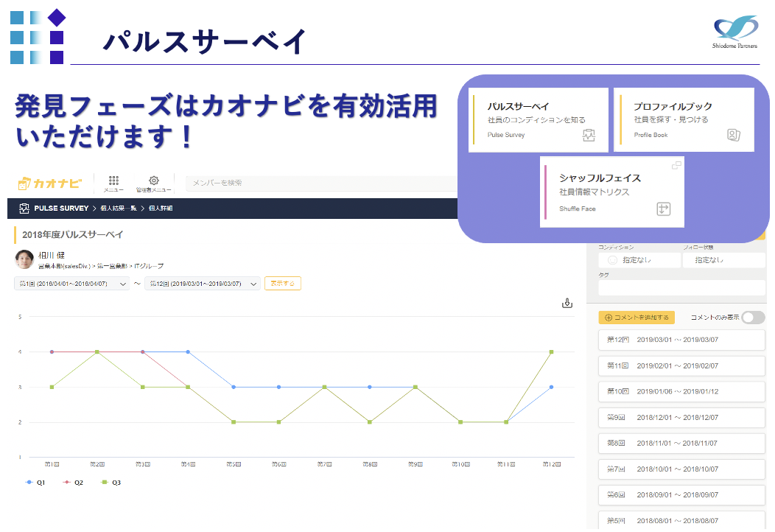This screenshot has height=532, width=775.
Task: Select the 第10回 2019/01/06 row
Action: click(681, 391)
